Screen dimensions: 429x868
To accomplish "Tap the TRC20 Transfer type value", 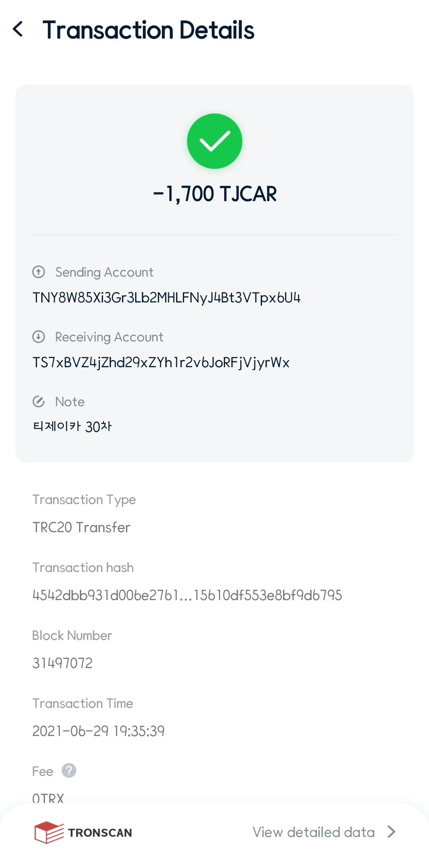I will 81,527.
